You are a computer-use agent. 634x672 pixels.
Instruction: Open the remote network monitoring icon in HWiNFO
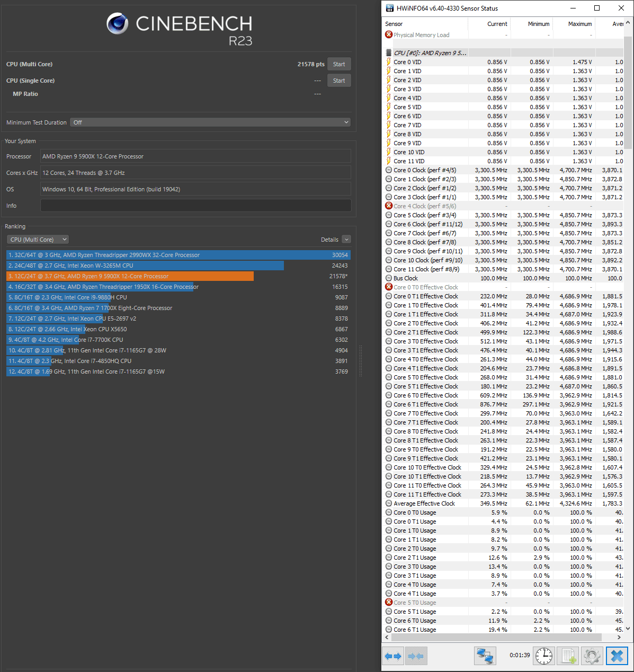coord(485,656)
